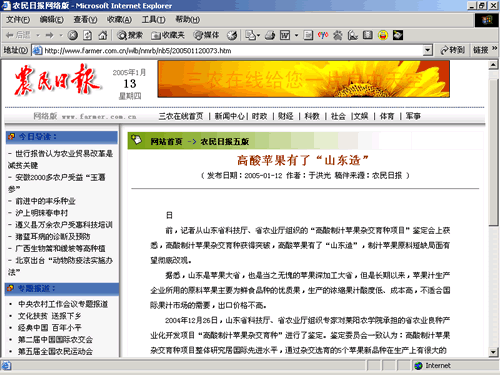Open the dropdown arrow beside Word icon
This screenshot has height=375, width=500.
[x=296, y=35]
